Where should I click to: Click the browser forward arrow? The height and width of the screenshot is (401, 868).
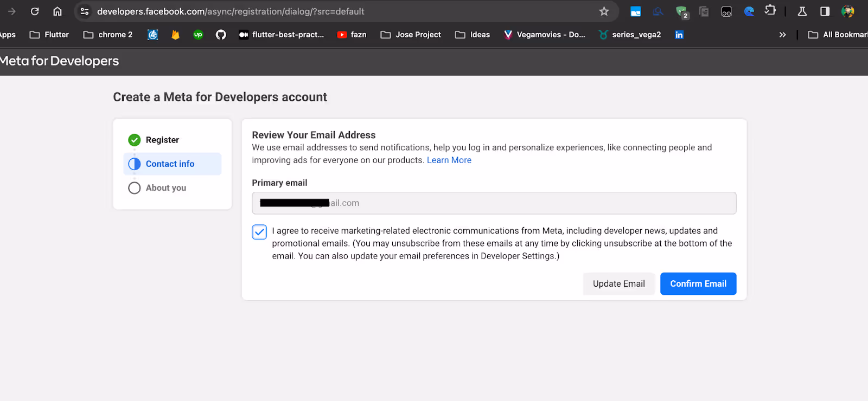[x=12, y=11]
